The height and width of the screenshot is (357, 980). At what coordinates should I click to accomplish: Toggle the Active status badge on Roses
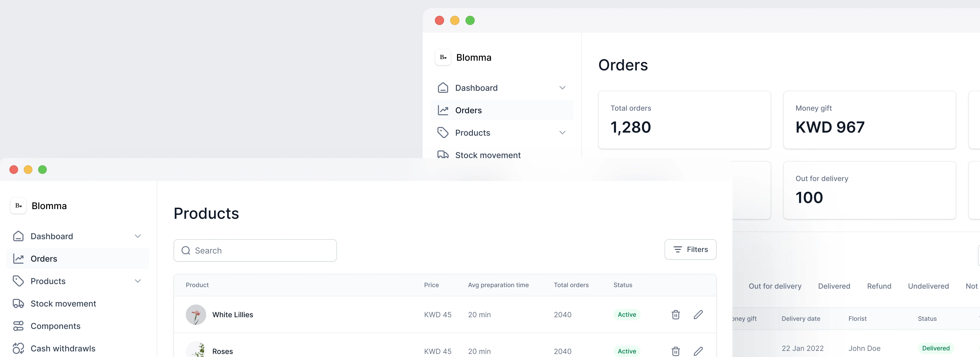627,351
